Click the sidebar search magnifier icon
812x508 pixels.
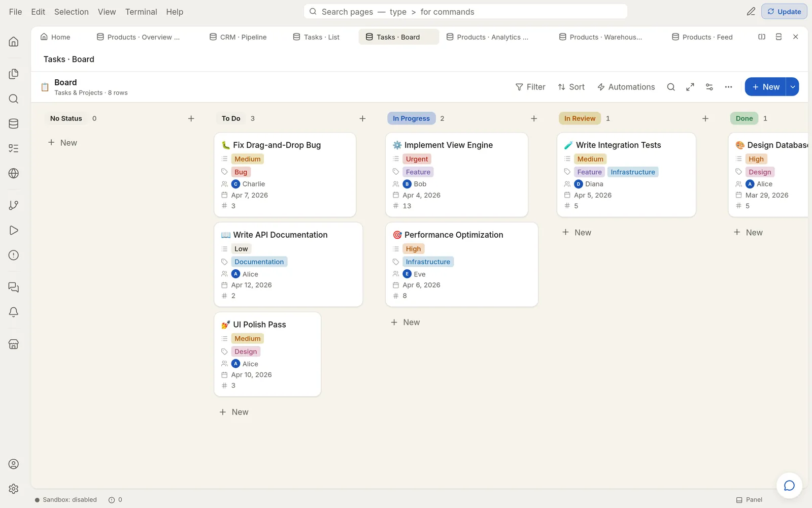(x=14, y=99)
